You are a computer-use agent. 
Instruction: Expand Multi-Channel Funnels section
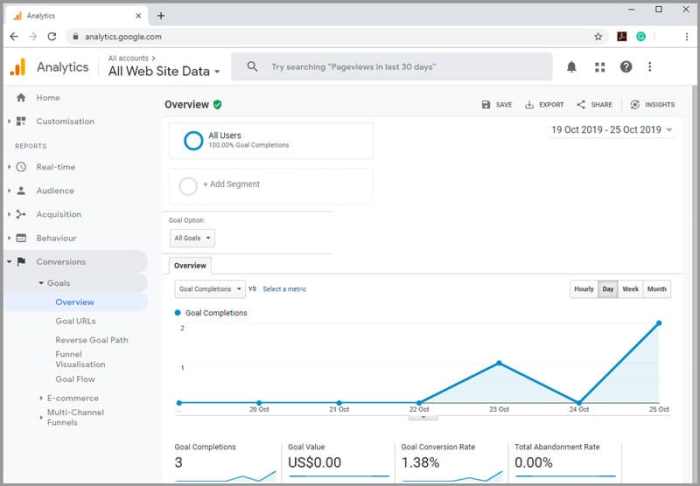pyautogui.click(x=41, y=417)
